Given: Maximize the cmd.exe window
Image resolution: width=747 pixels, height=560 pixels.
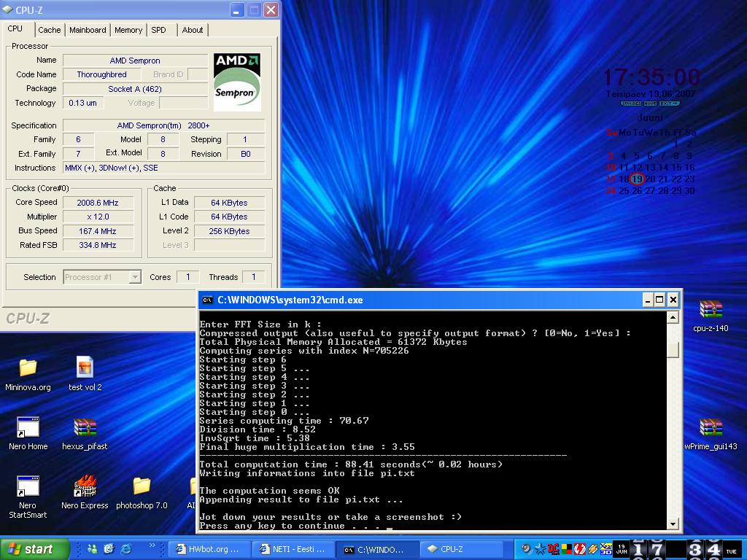Looking at the screenshot, I should (x=659, y=300).
